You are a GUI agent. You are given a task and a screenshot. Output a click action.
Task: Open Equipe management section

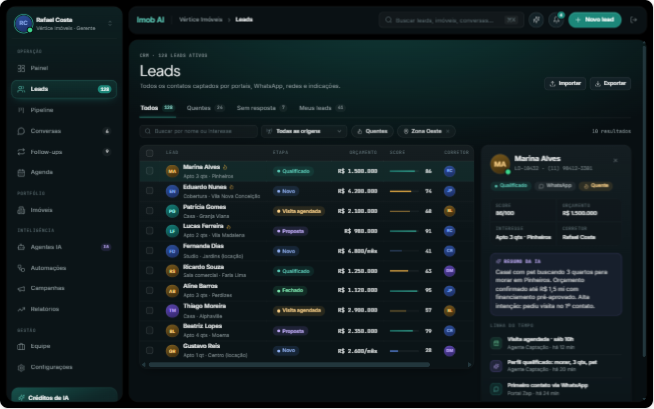click(64, 346)
